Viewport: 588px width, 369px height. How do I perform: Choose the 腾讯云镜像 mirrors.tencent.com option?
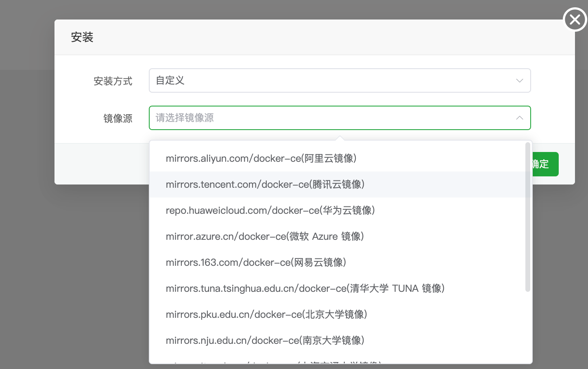click(x=265, y=184)
